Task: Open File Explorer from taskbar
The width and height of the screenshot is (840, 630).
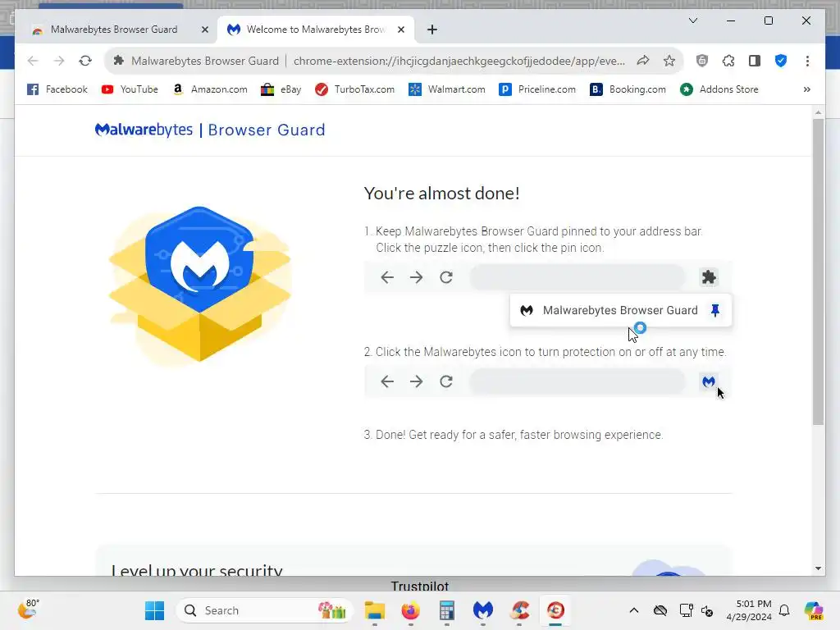Action: click(374, 610)
